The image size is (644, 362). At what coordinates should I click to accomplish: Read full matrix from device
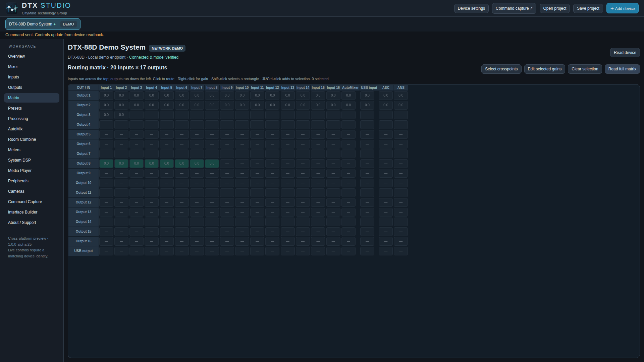pyautogui.click(x=622, y=69)
